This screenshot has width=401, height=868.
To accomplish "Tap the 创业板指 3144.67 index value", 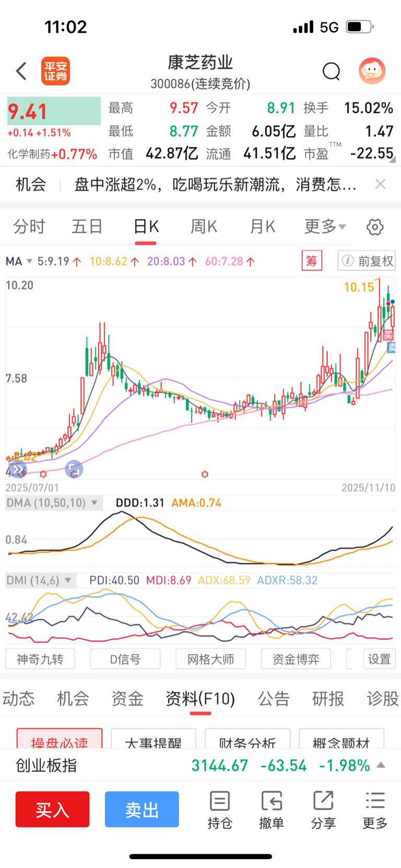I will (220, 765).
